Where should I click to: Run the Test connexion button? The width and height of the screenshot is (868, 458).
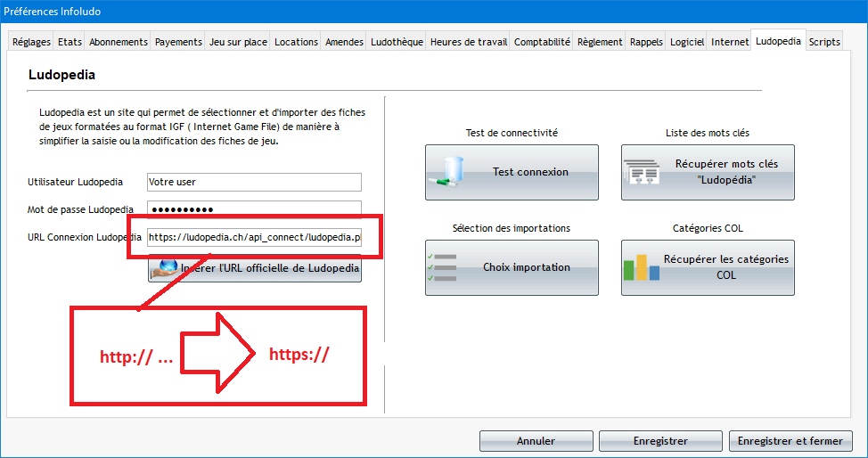click(x=512, y=172)
